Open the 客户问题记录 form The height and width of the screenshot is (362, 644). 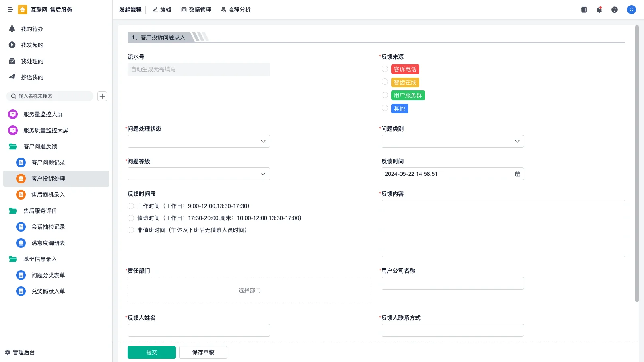click(48, 162)
